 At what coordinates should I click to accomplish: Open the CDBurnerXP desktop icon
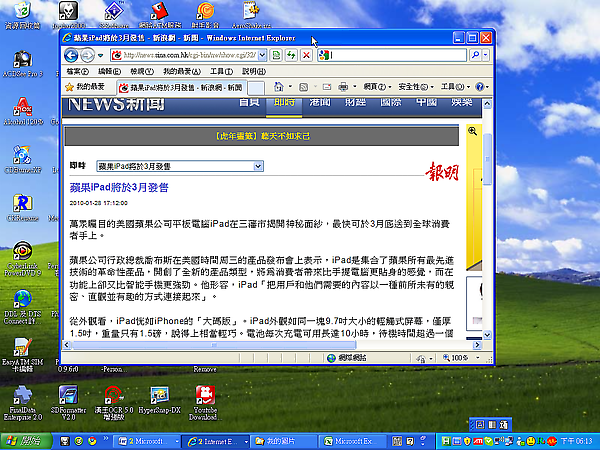22,160
